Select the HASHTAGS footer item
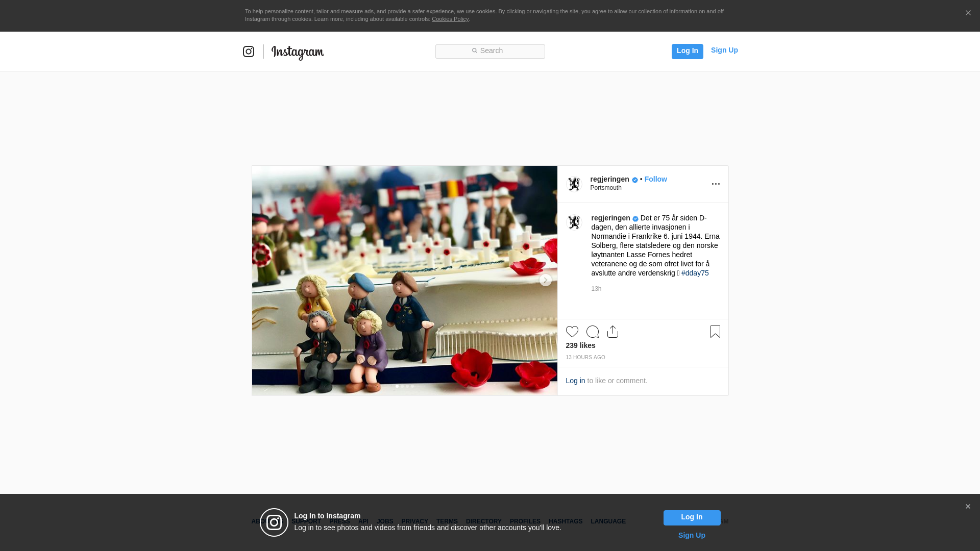This screenshot has width=980, height=551. tap(565, 521)
